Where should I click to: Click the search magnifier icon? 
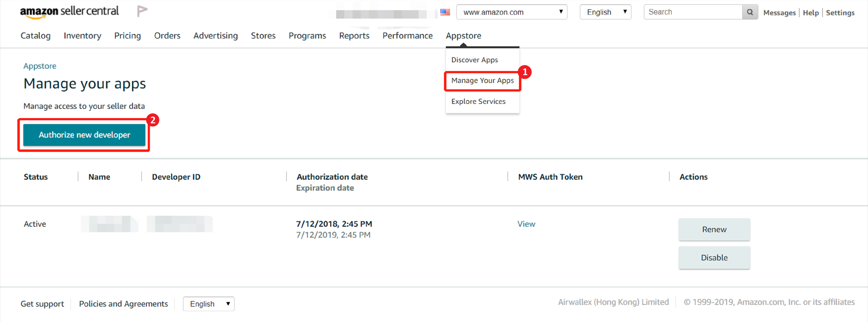click(x=750, y=12)
